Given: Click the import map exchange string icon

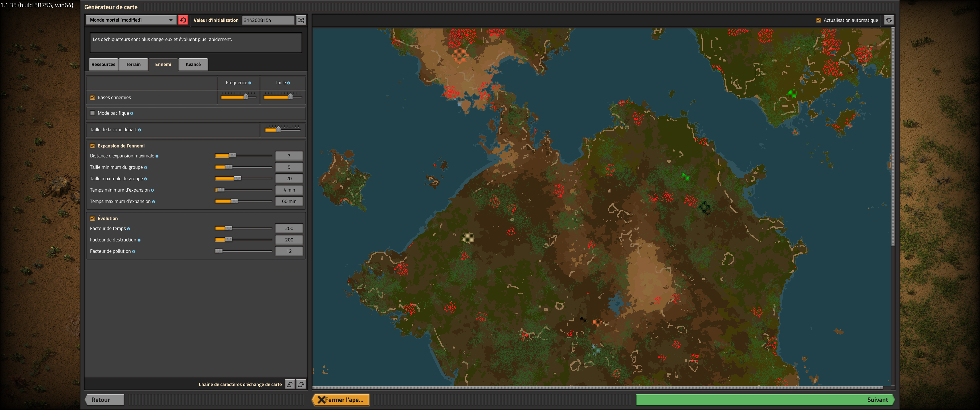Looking at the screenshot, I should [290, 384].
